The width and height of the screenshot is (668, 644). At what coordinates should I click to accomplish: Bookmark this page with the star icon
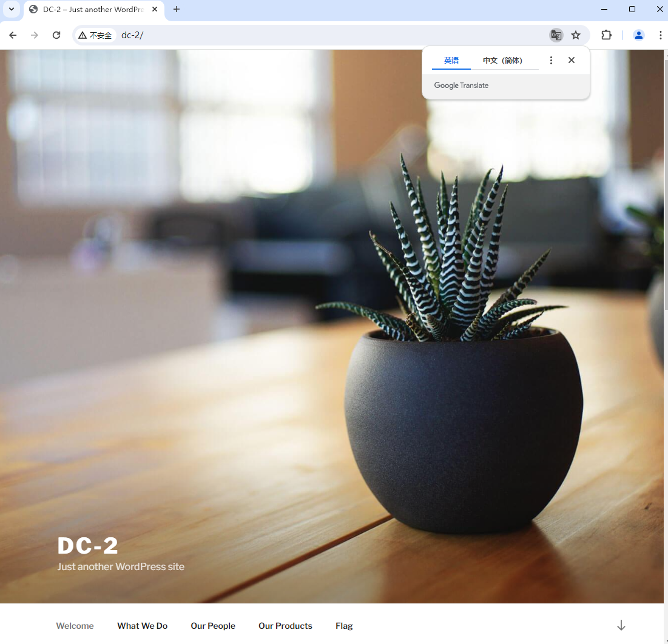click(x=576, y=35)
